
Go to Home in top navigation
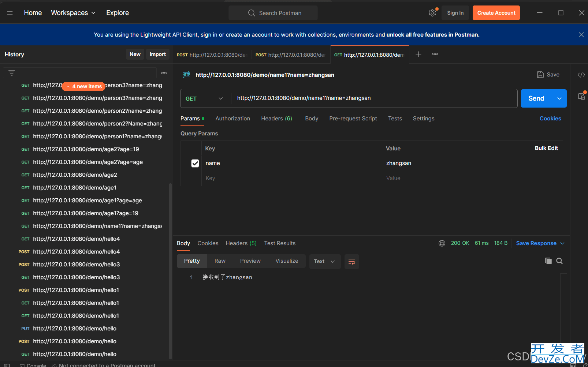(x=33, y=13)
